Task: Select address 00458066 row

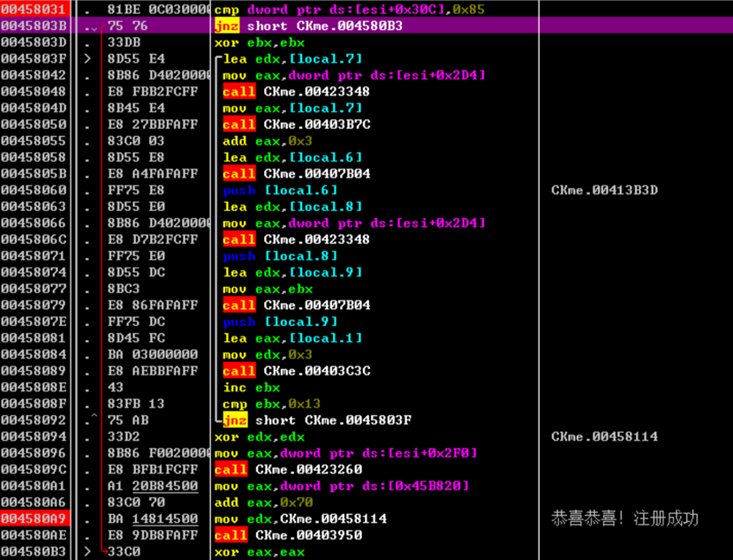Action: point(34,223)
